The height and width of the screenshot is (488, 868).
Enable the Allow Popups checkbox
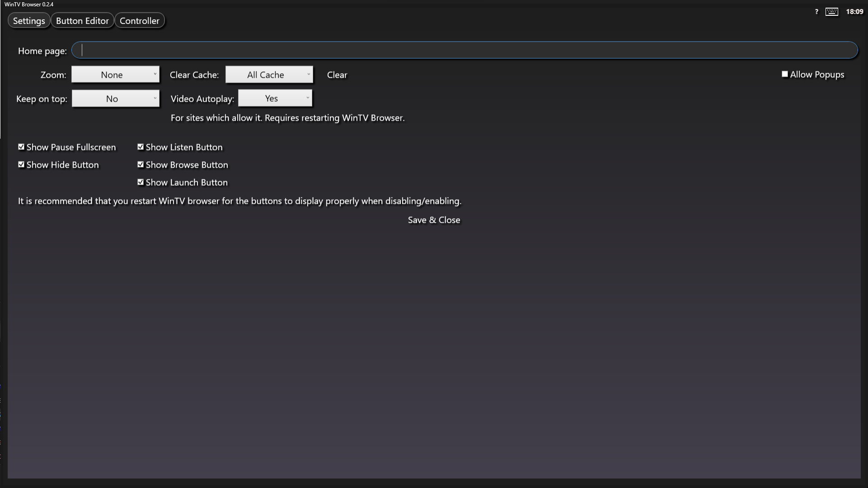[x=785, y=74]
